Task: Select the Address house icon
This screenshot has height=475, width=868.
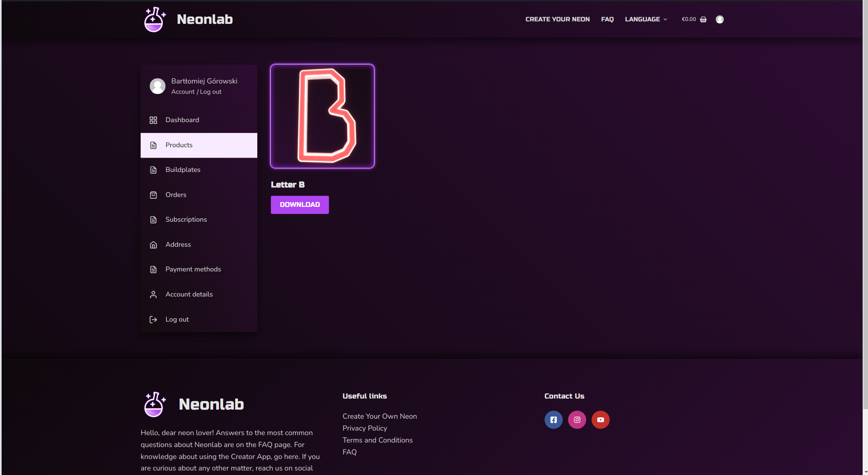Action: click(x=154, y=244)
